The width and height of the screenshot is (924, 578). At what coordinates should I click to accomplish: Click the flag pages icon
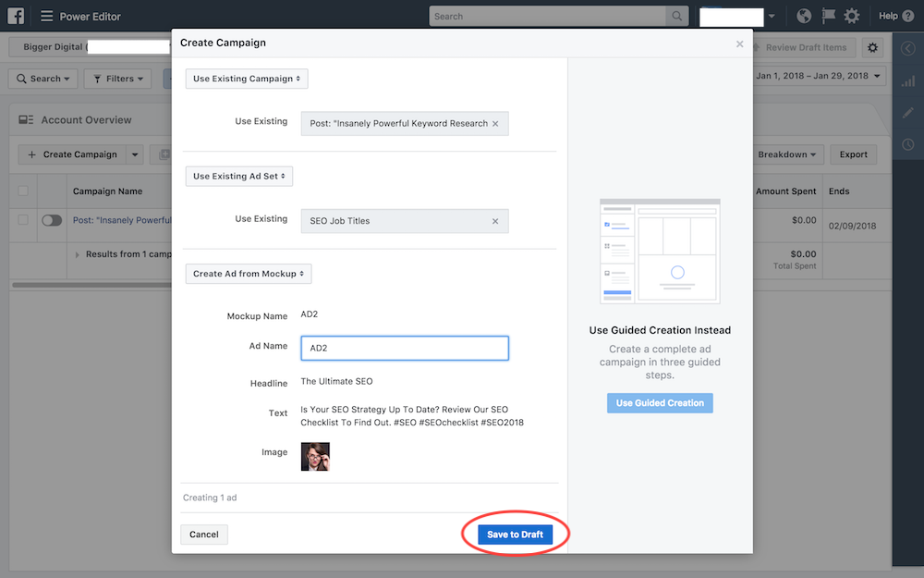(x=828, y=16)
